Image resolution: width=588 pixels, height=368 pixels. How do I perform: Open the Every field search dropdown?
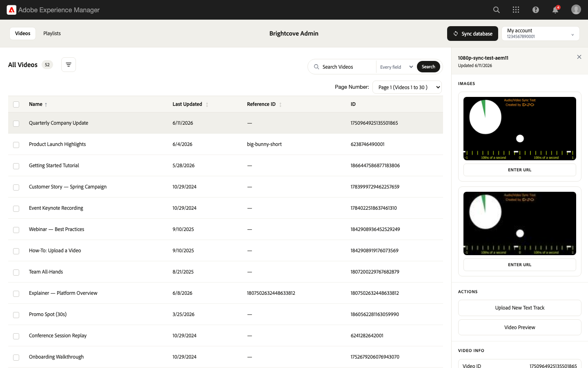pos(396,67)
